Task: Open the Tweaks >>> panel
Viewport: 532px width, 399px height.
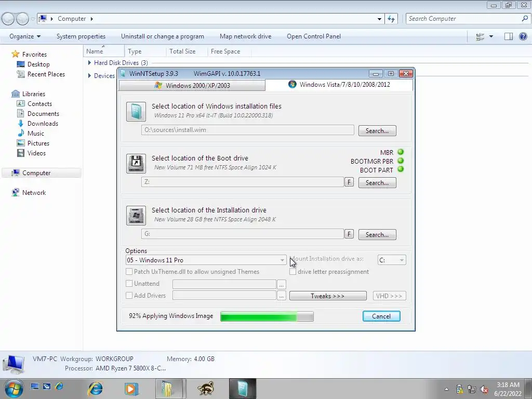Action: [x=328, y=296]
